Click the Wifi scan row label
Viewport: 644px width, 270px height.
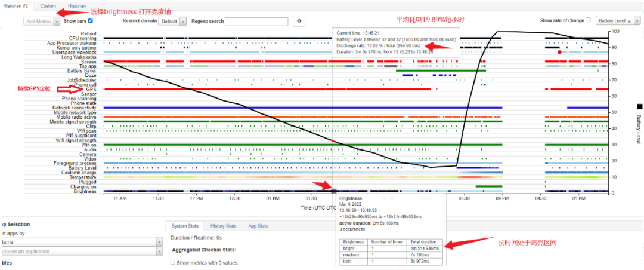[x=86, y=131]
